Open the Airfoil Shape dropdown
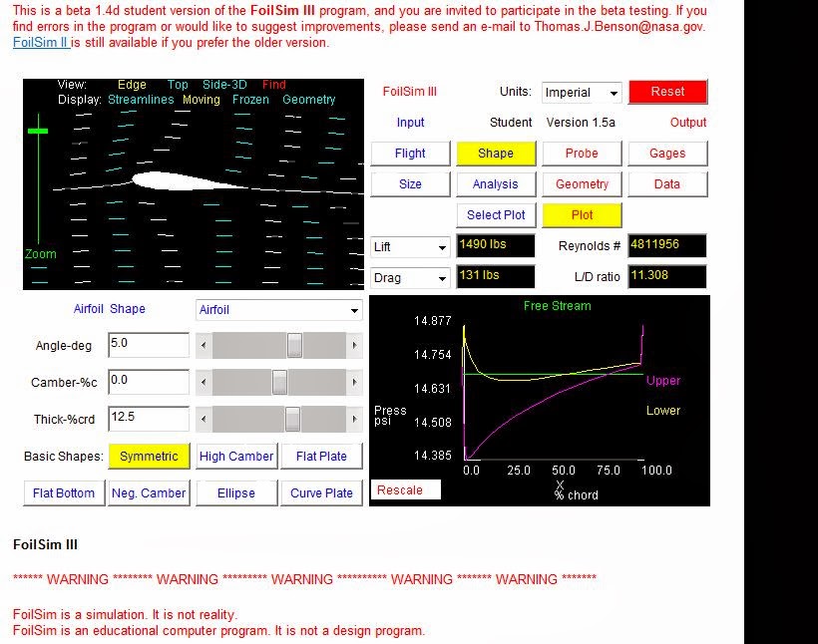The height and width of the screenshot is (644, 818). [278, 310]
